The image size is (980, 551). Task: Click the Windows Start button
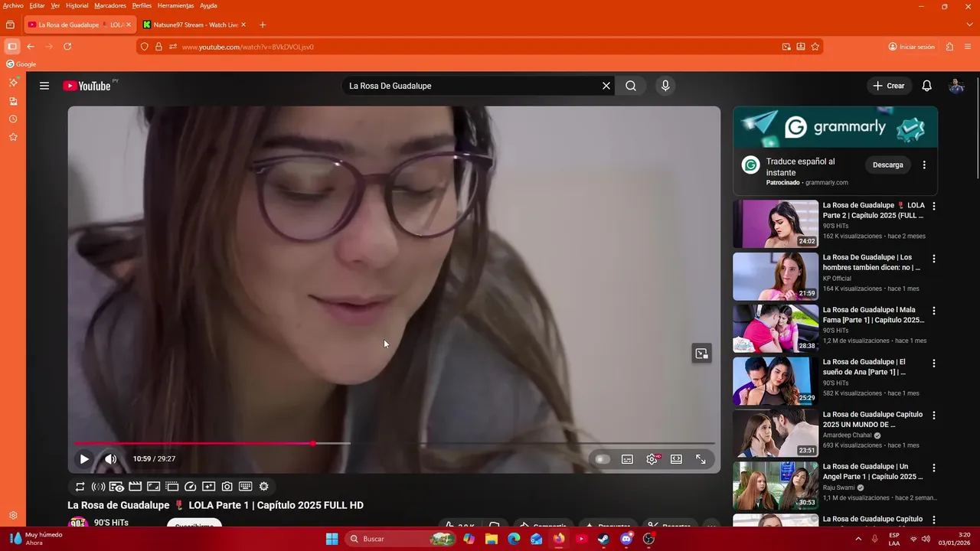(332, 539)
